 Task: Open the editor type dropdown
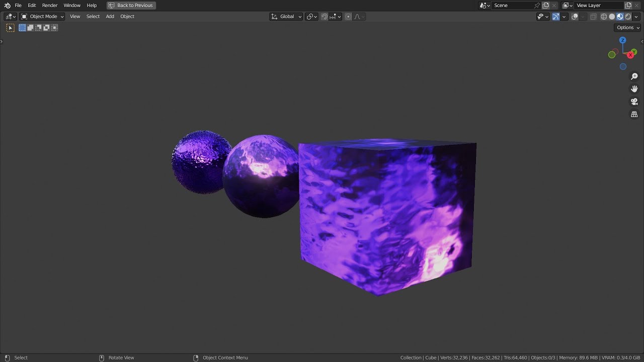point(11,16)
